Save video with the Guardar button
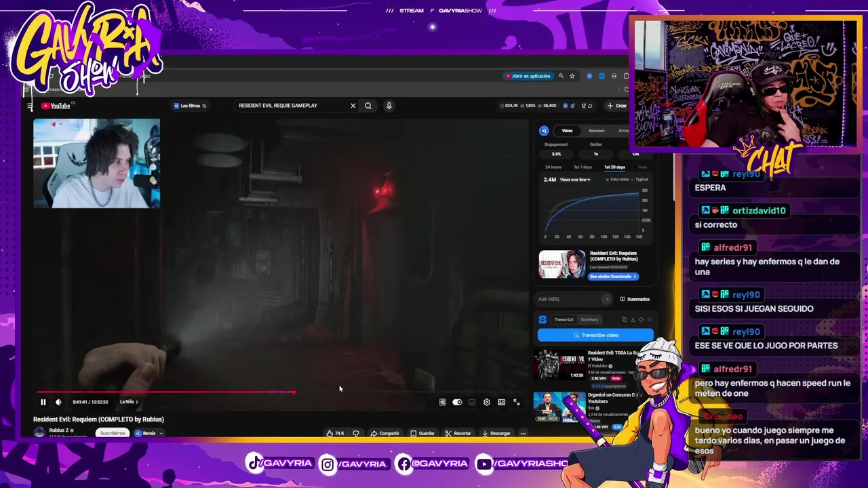868x488 pixels. tap(422, 433)
